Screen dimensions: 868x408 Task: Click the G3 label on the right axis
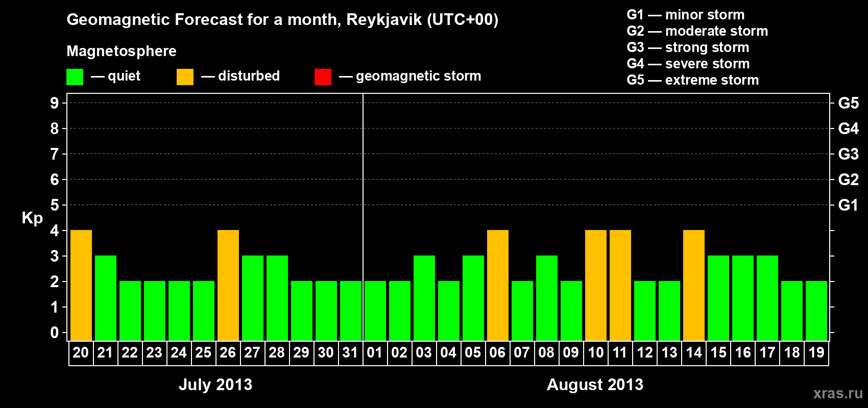pyautogui.click(x=849, y=154)
